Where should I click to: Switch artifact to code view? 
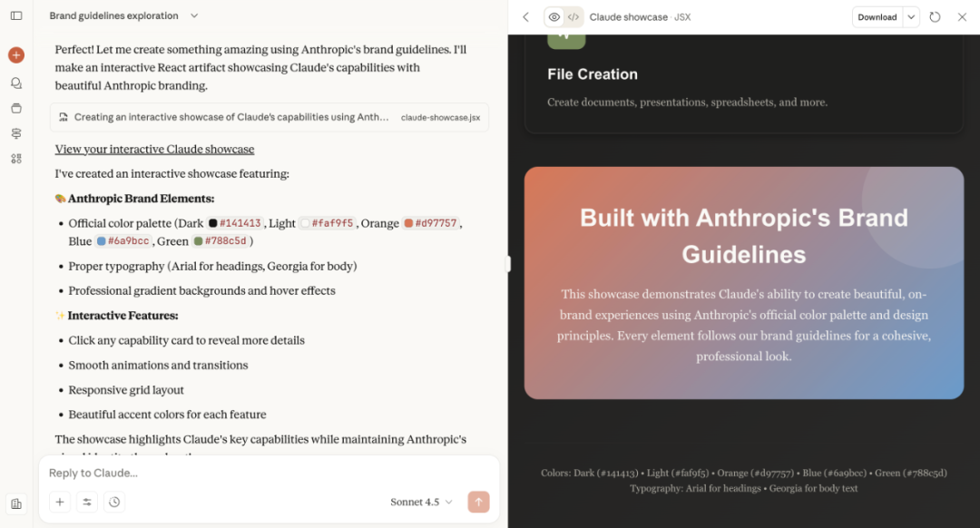(573, 17)
